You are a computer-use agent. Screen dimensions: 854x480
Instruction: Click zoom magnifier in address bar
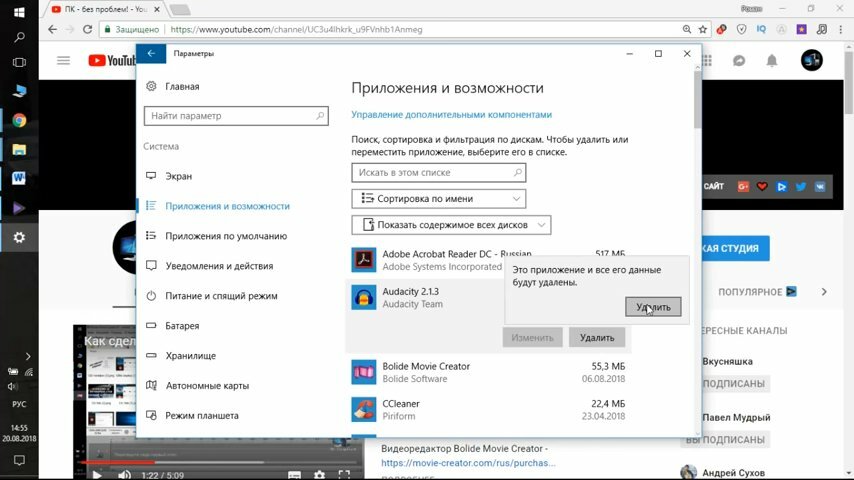[686, 29]
